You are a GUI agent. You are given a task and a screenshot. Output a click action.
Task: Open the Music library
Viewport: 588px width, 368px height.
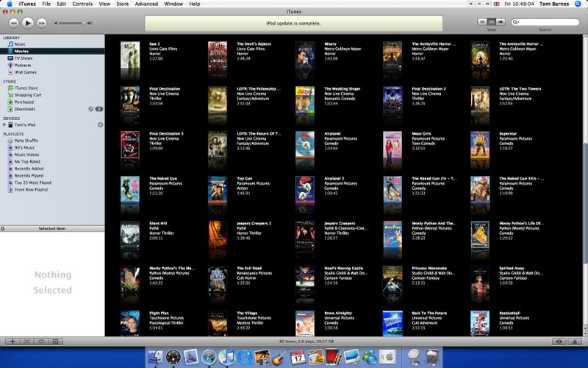coord(20,44)
